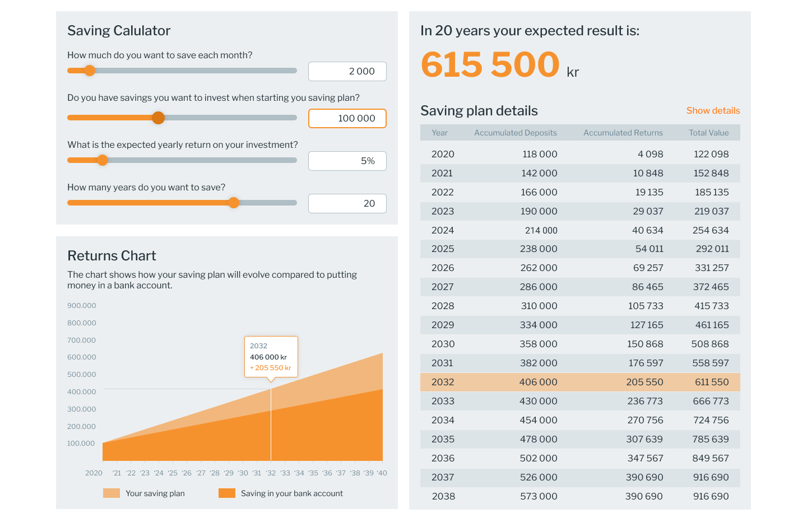Screen dimensions: 807x532
Task: Click the Accumulated Returns column header
Action: 623,133
